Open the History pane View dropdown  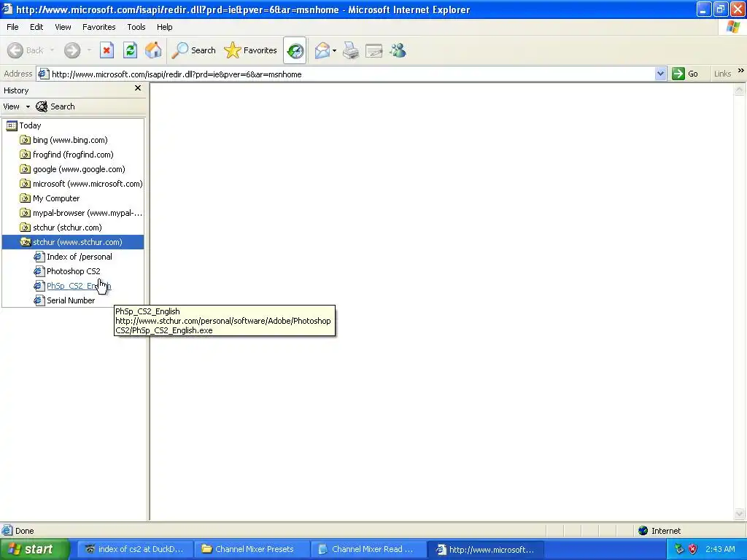coord(17,106)
